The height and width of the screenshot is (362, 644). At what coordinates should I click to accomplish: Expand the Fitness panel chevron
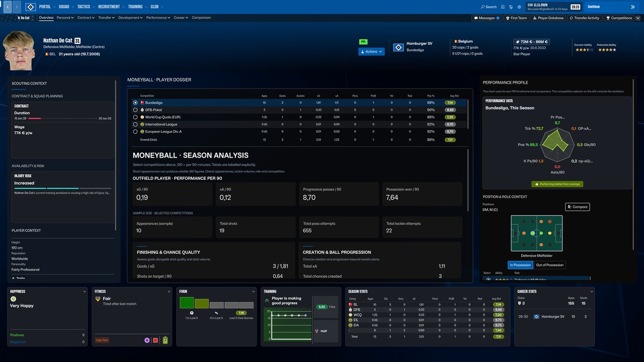pos(170,292)
